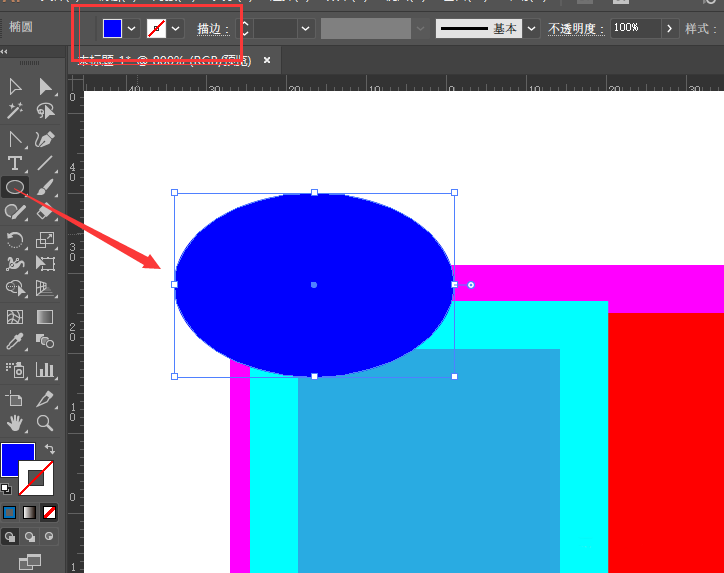Select the Blend tool
This screenshot has height=573, width=724.
[x=45, y=341]
